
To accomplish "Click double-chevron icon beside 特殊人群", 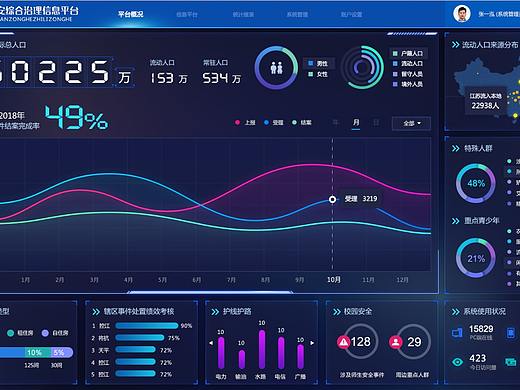I will 455,148.
